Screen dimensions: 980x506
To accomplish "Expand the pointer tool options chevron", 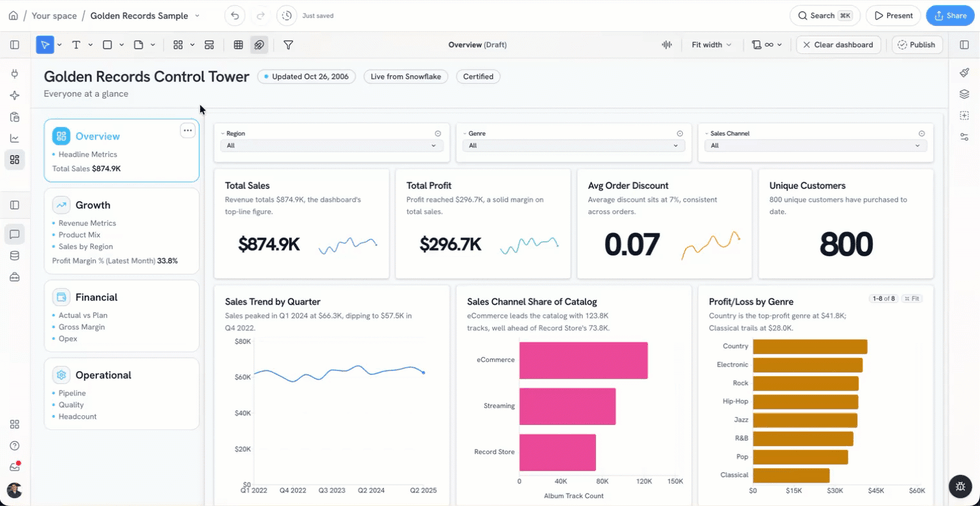I will point(59,45).
